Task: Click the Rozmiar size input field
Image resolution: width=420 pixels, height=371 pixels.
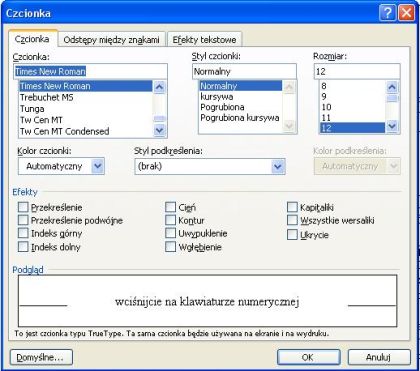Action: [357, 71]
